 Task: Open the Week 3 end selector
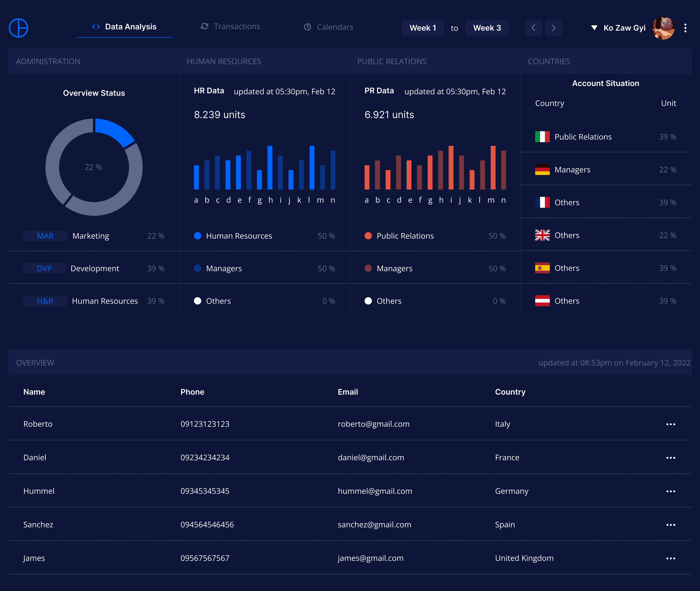(487, 28)
